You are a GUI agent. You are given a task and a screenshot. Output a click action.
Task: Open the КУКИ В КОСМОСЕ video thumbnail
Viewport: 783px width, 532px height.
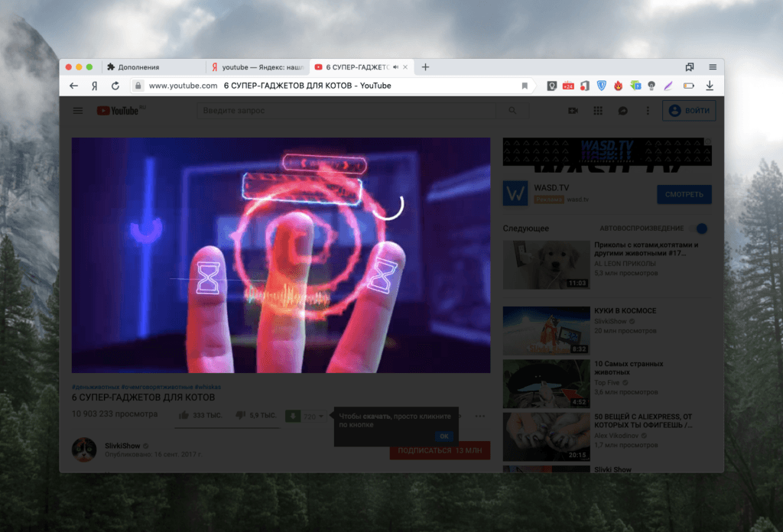[x=546, y=330]
